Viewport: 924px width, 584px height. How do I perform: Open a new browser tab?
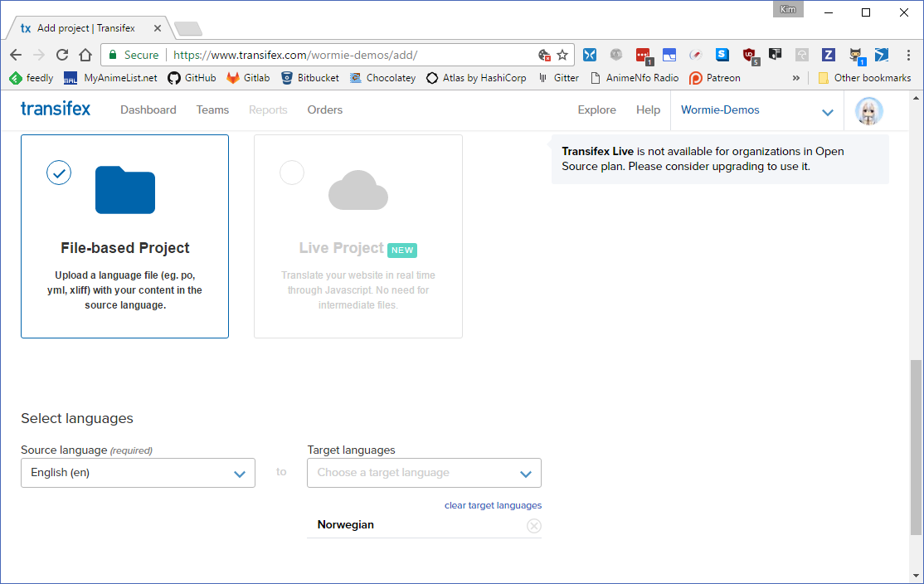tap(188, 28)
